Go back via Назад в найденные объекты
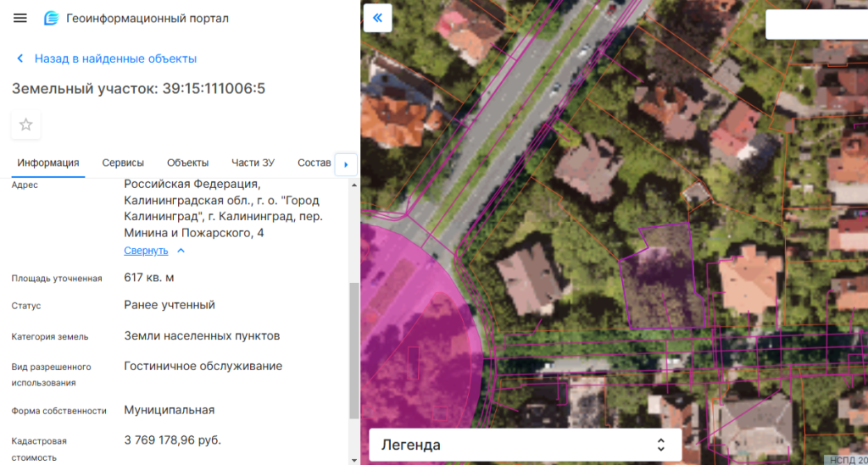The height and width of the screenshot is (465, 868). (115, 59)
